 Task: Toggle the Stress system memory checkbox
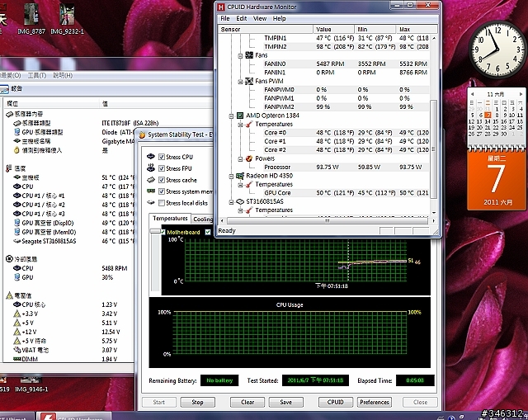click(x=162, y=191)
